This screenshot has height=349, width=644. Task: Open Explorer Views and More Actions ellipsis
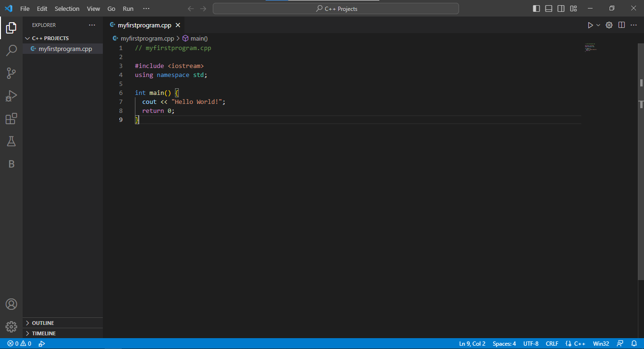[92, 25]
